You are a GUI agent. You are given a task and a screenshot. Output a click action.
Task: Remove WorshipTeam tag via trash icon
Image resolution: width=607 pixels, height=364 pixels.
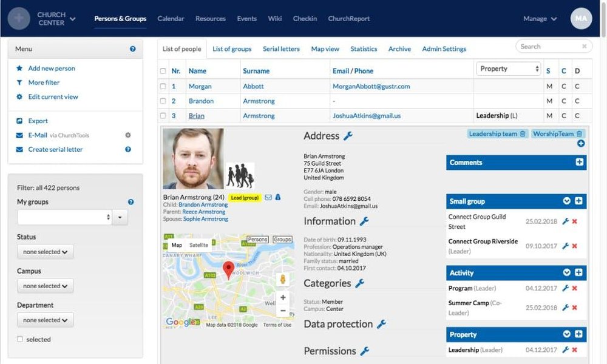pos(579,134)
